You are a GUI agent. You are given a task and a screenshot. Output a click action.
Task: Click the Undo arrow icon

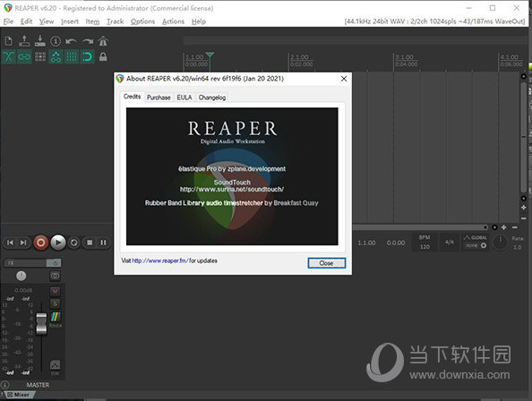click(x=72, y=41)
